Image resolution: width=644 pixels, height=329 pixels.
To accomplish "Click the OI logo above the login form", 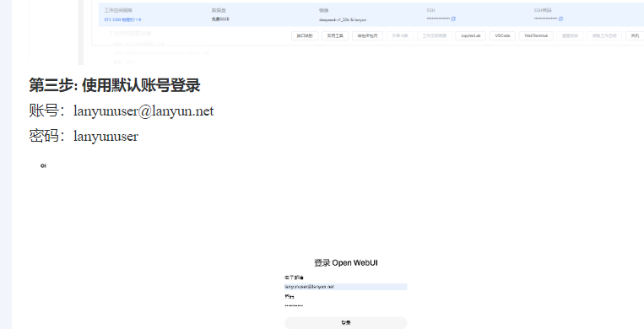I will pyautogui.click(x=43, y=165).
